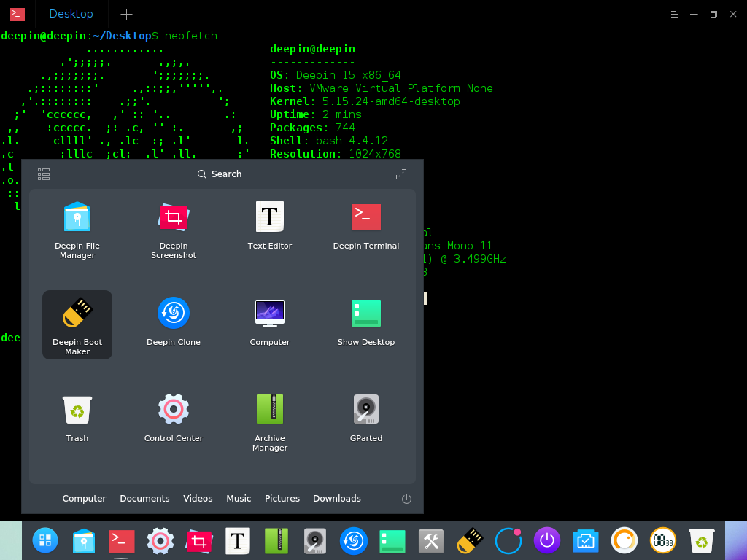
Task: Open Deepin File Manager from launcher
Action: [x=77, y=230]
